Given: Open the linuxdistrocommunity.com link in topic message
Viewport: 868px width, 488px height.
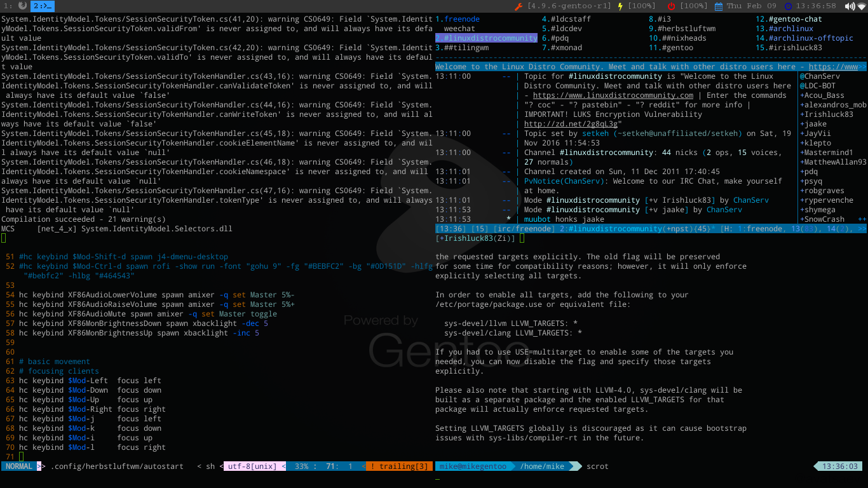Looking at the screenshot, I should click(x=613, y=95).
